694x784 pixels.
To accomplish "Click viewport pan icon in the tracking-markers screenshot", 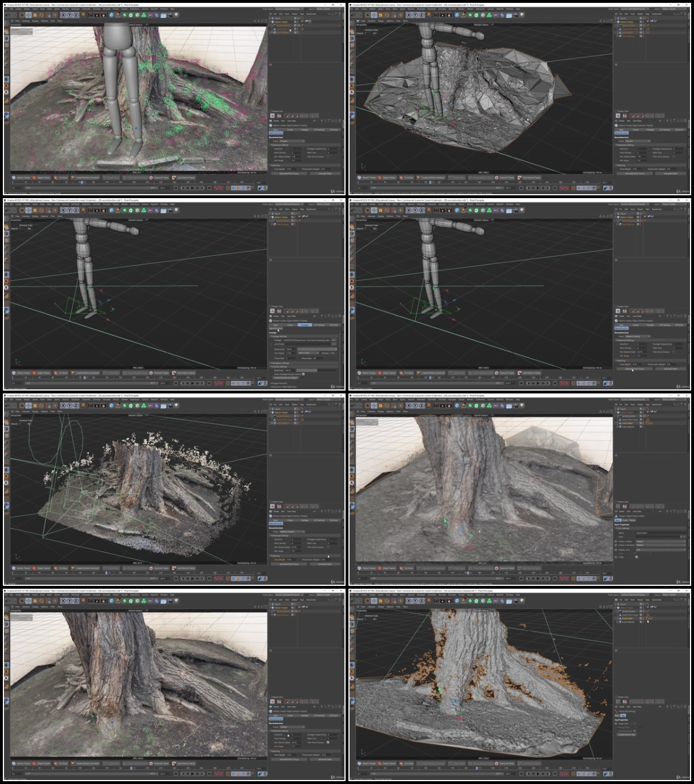I will point(255,21).
